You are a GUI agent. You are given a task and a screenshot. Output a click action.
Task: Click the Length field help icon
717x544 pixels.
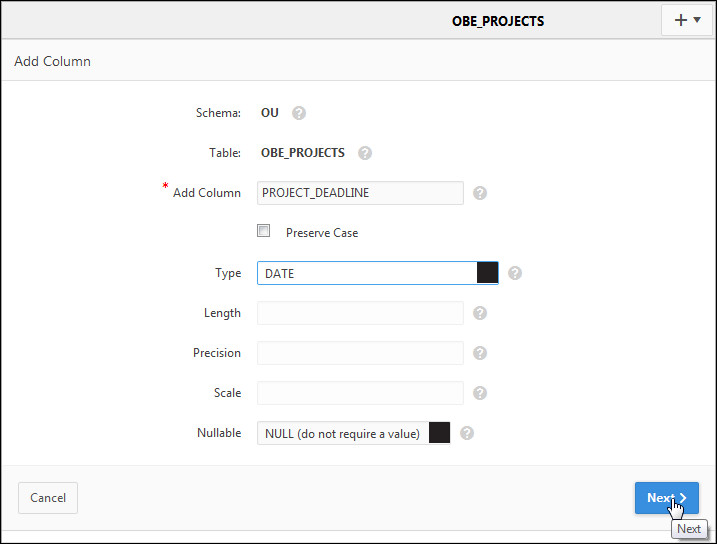pyautogui.click(x=480, y=313)
